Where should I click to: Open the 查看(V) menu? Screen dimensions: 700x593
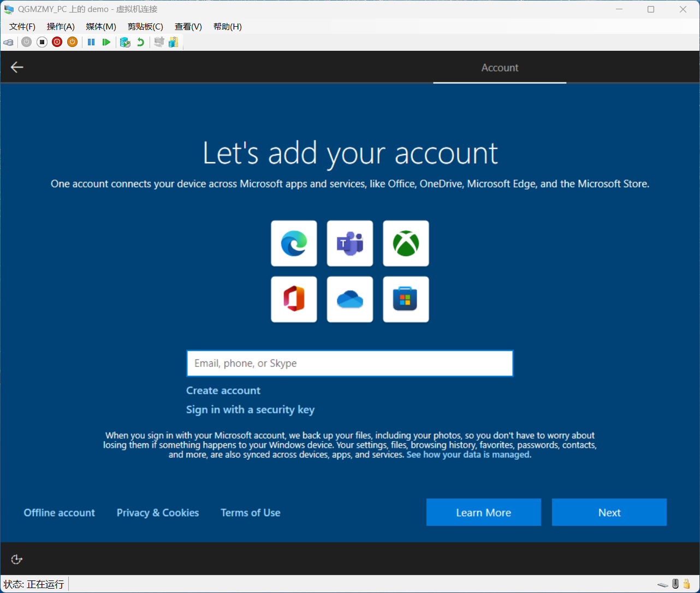click(x=188, y=27)
